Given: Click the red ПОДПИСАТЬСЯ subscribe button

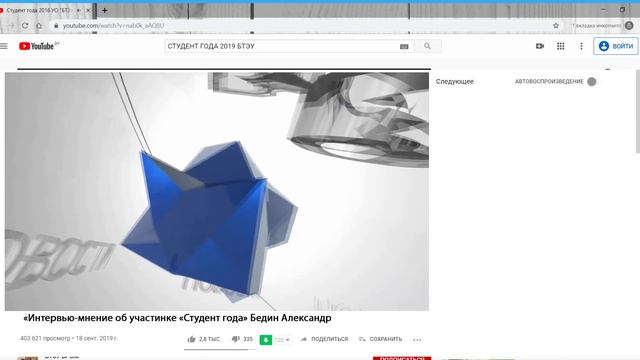Looking at the screenshot, I should pos(402,358).
